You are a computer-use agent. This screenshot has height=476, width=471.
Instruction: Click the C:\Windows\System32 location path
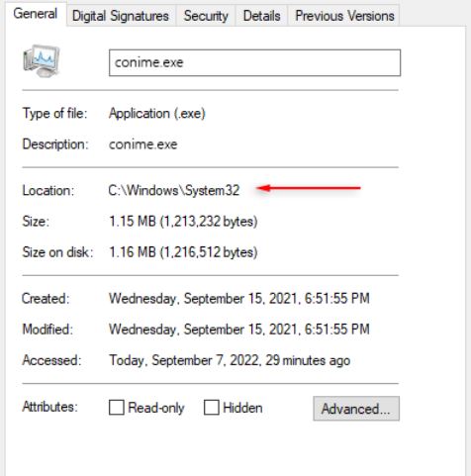pos(174,190)
